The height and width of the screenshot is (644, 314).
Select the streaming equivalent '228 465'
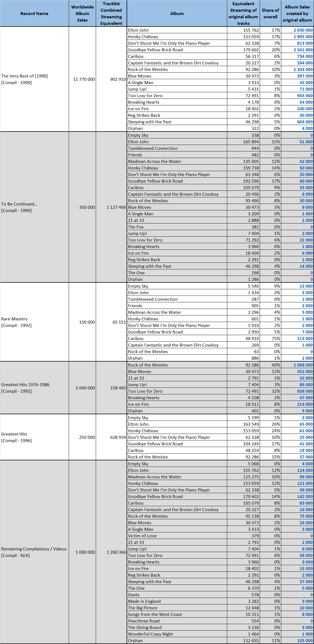tap(118, 388)
